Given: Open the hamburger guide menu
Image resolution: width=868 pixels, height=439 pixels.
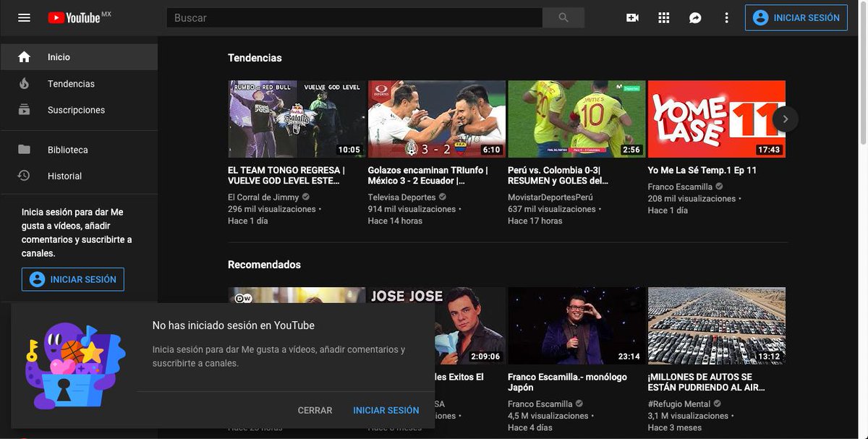Looking at the screenshot, I should tap(24, 18).
